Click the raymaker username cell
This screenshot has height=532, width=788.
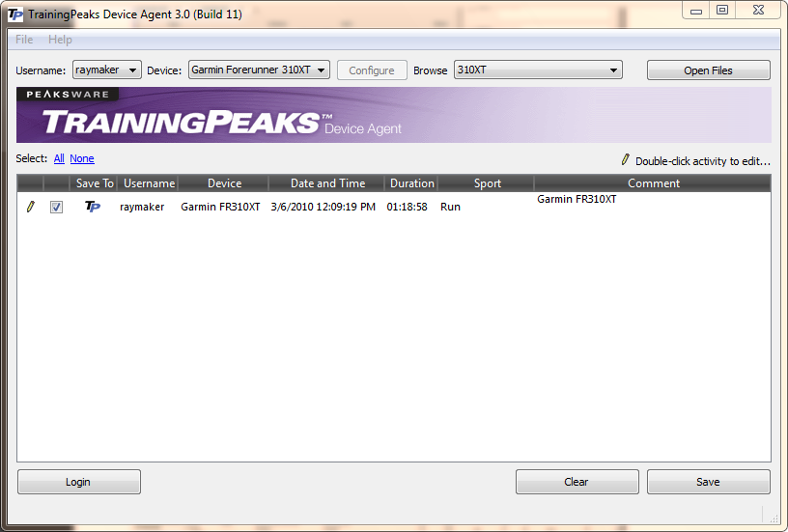(142, 207)
